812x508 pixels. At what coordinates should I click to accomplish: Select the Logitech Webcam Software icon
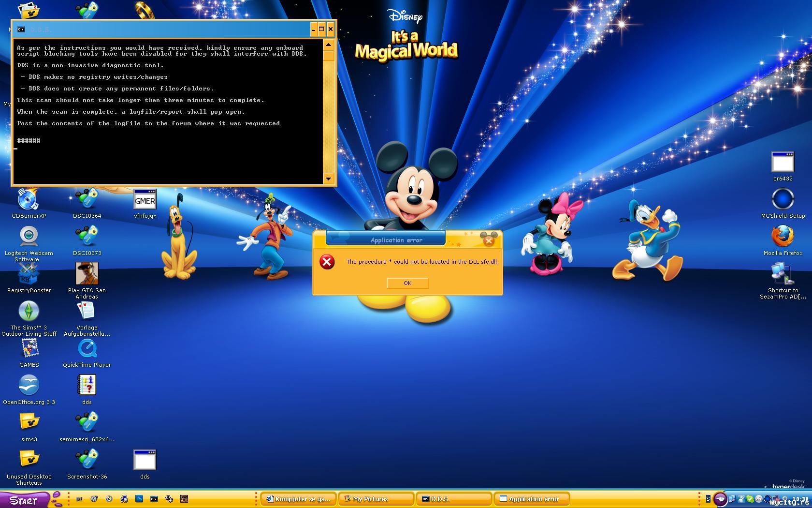(x=29, y=244)
